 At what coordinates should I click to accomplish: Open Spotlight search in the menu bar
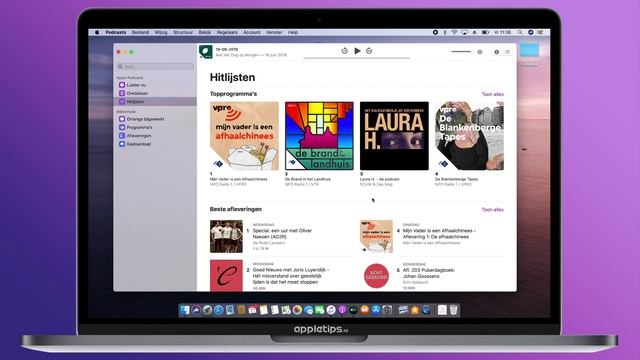tap(520, 32)
